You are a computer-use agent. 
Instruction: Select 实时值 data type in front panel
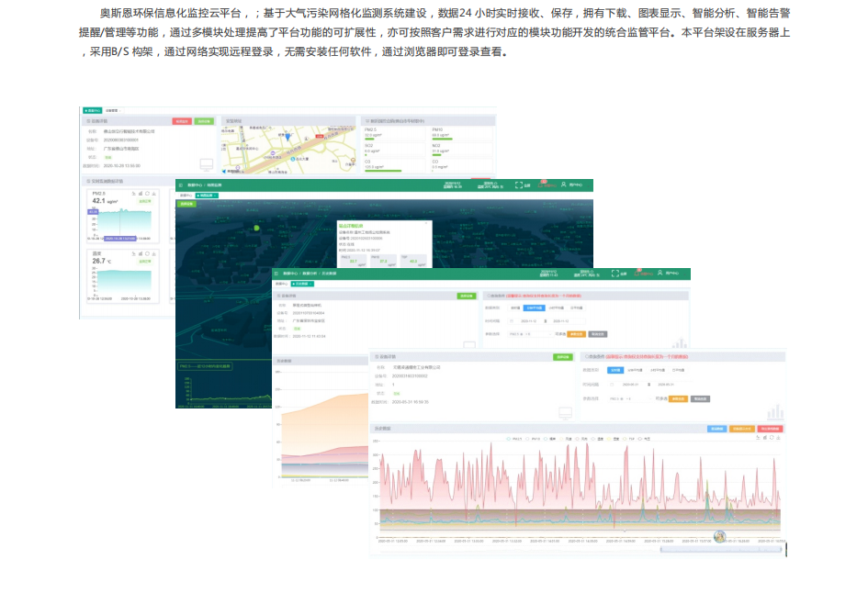pyautogui.click(x=615, y=370)
